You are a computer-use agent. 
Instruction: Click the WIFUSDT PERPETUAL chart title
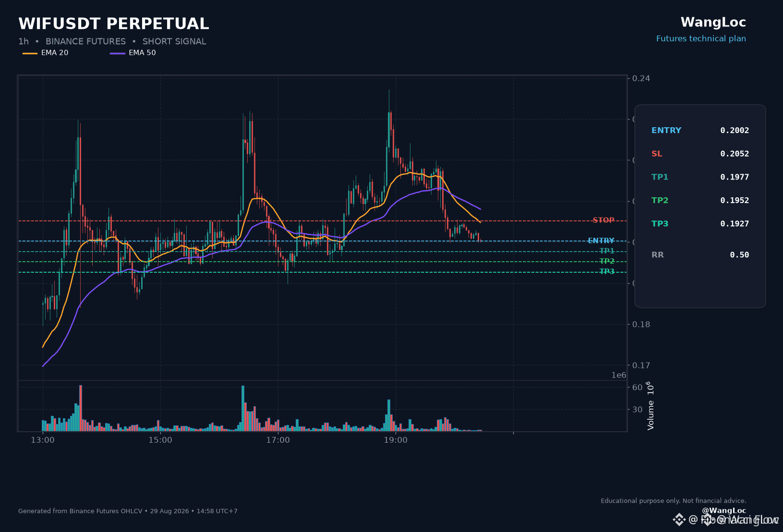click(x=114, y=24)
